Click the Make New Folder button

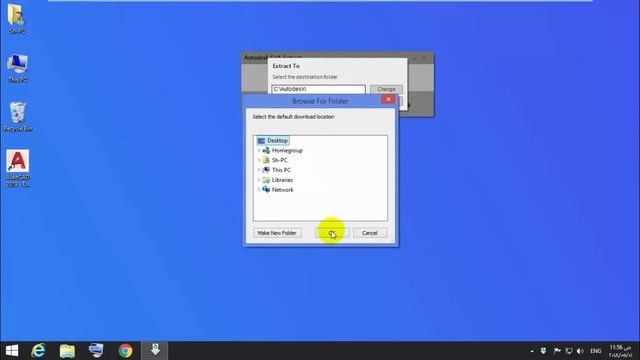277,233
